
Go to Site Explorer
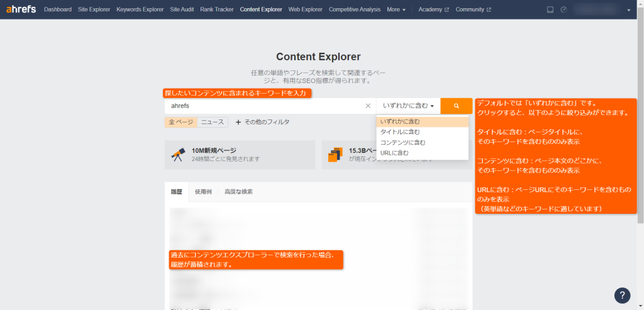[x=94, y=9]
